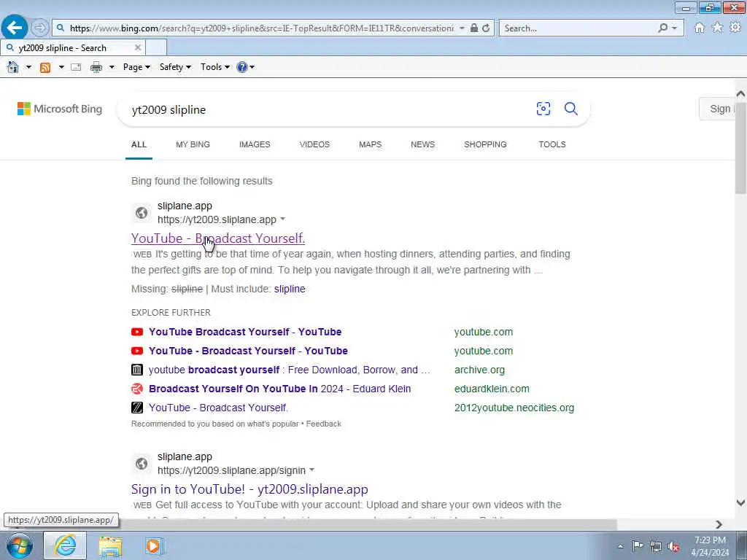Expand dropdown next to https://yt2009.sliplane.app URL

pyautogui.click(x=282, y=219)
